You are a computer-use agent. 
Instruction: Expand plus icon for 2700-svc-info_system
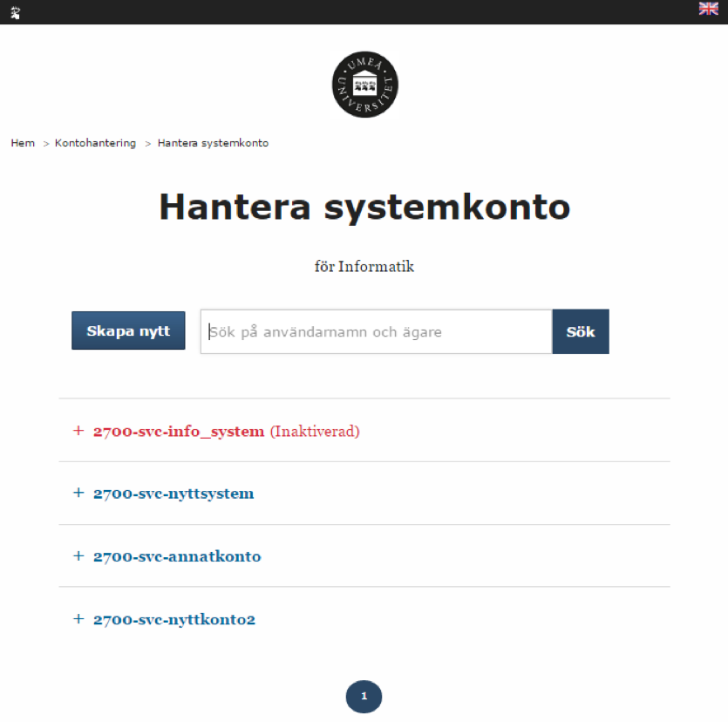[x=78, y=431]
